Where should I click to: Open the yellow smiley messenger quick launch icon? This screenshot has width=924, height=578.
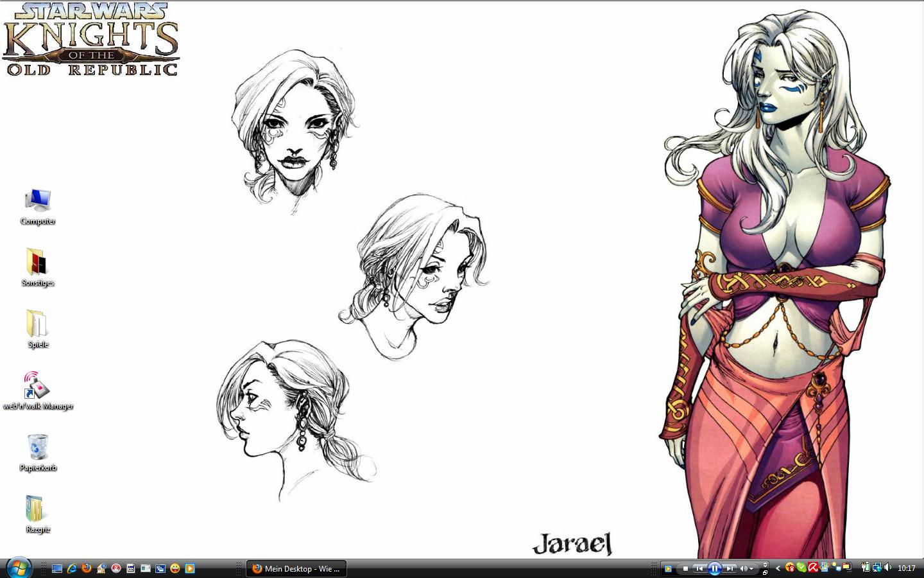175,568
